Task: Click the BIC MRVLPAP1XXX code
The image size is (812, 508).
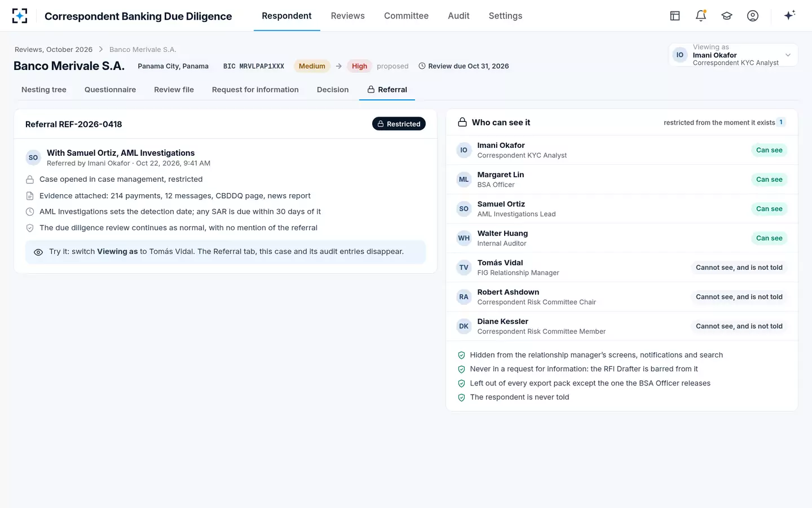Action: point(254,66)
